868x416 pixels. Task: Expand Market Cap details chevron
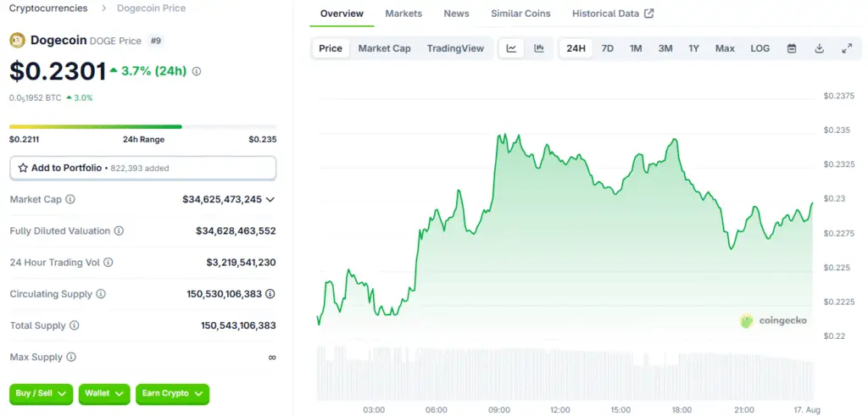(270, 200)
